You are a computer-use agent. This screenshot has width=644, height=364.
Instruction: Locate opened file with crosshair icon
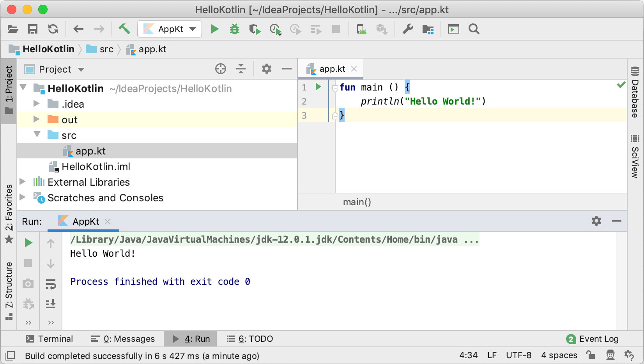click(x=221, y=69)
